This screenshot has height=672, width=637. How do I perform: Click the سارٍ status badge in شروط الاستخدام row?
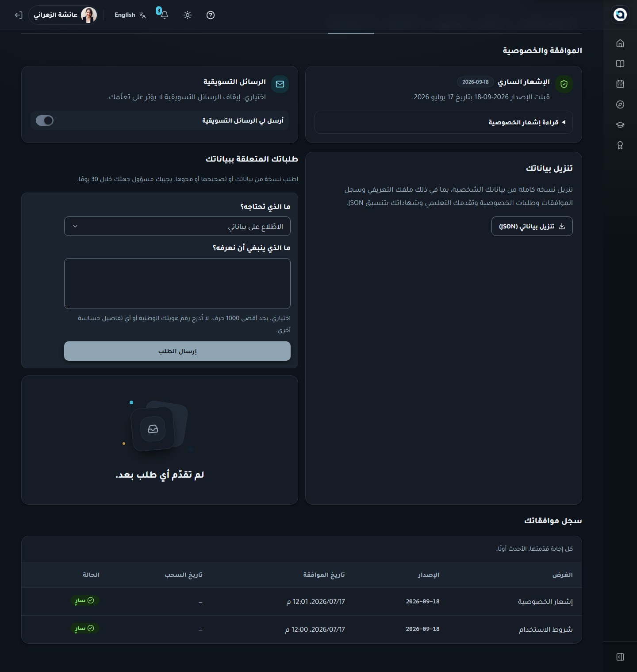(x=84, y=628)
